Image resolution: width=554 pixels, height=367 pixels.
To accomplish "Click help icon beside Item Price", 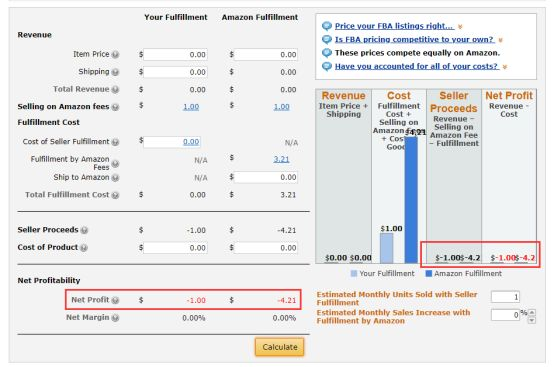I will [x=115, y=55].
